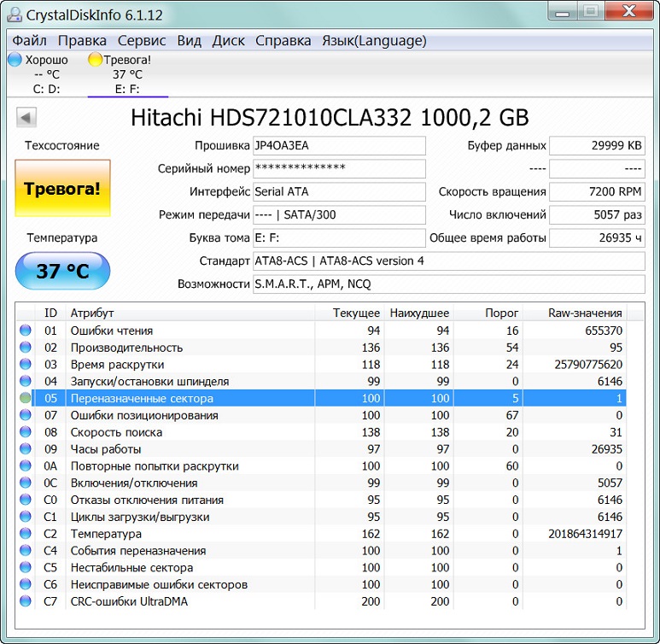Click raw value 25790775620

(588, 364)
